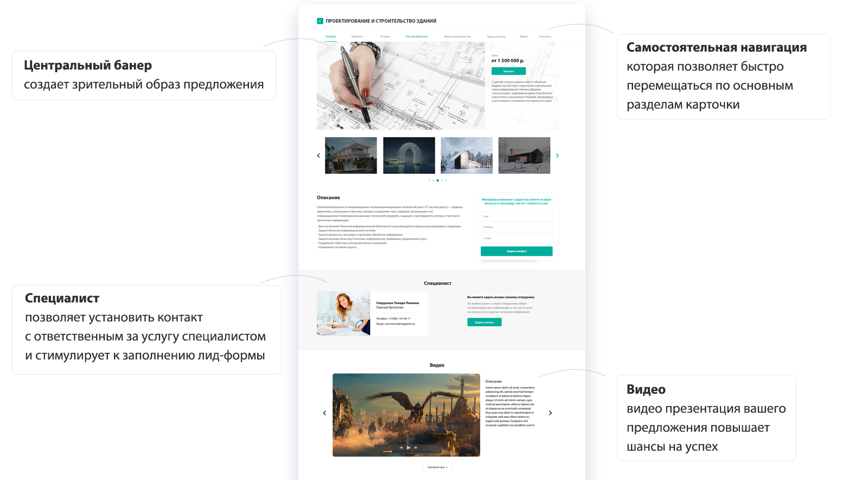Click the green back arrow beside the page title
This screenshot has width=868, height=480.
pos(320,21)
